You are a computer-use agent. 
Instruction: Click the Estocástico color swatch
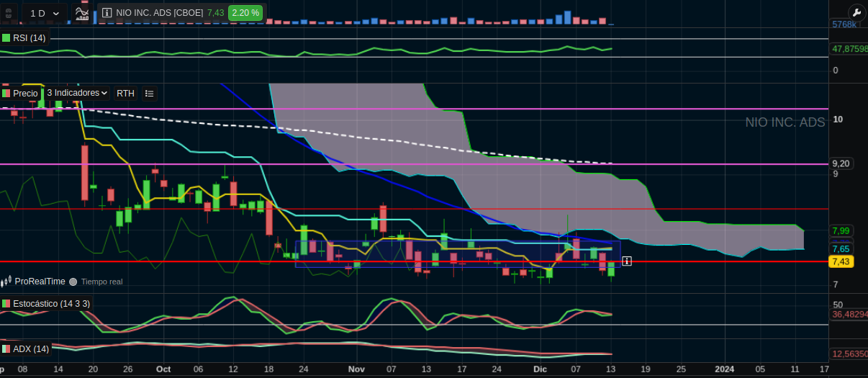coord(6,304)
